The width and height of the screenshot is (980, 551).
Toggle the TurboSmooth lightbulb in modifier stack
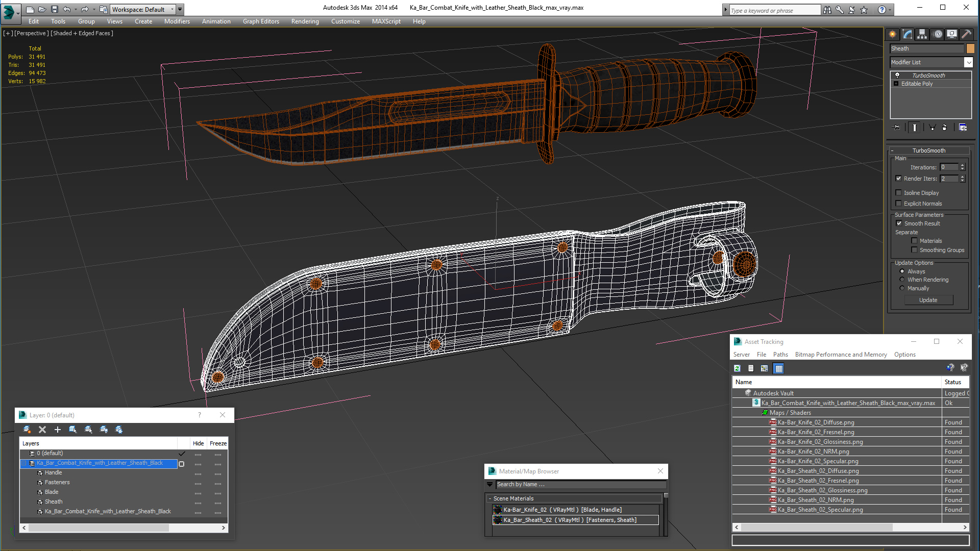897,75
